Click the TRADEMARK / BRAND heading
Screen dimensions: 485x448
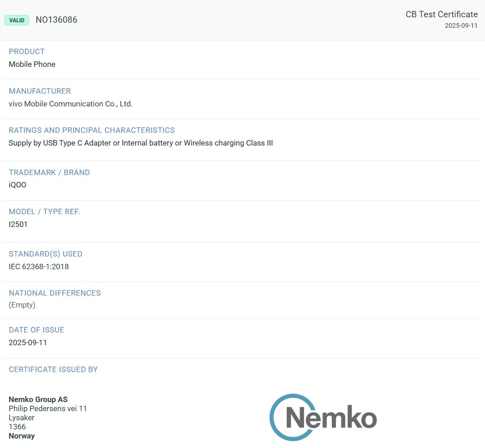click(x=49, y=172)
